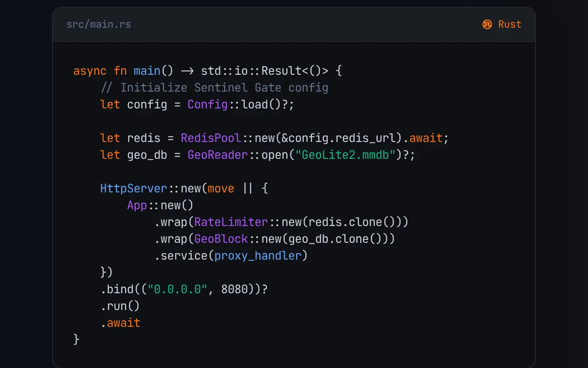Select the "Config" type before ::load
The height and width of the screenshot is (368, 588).
point(207,104)
